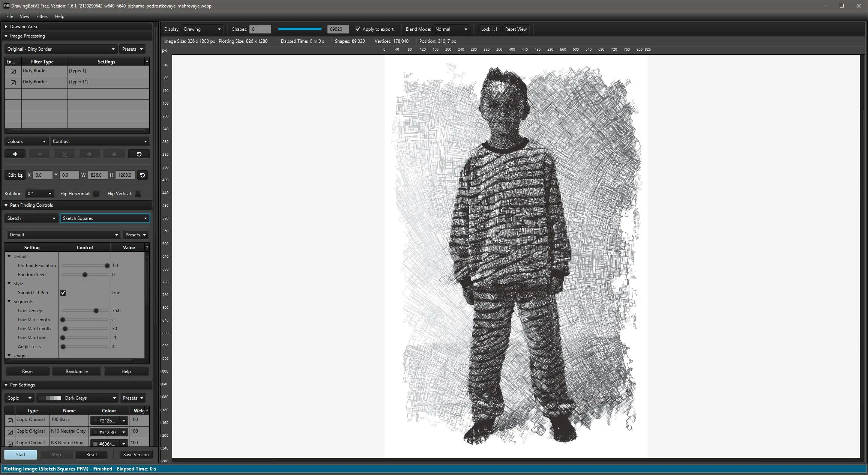The width and height of the screenshot is (868, 475).
Task: Reset the crop values with circular arrow
Action: [143, 175]
